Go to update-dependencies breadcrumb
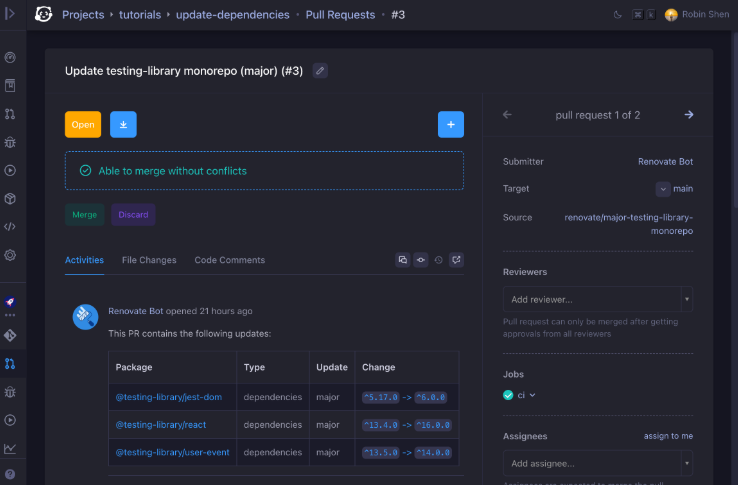 (x=233, y=15)
